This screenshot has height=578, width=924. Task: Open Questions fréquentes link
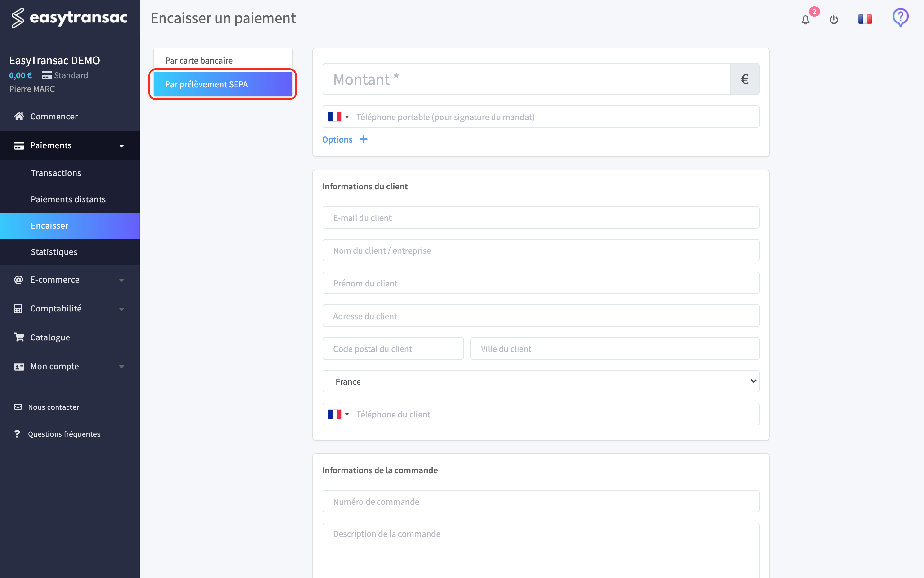[64, 434]
